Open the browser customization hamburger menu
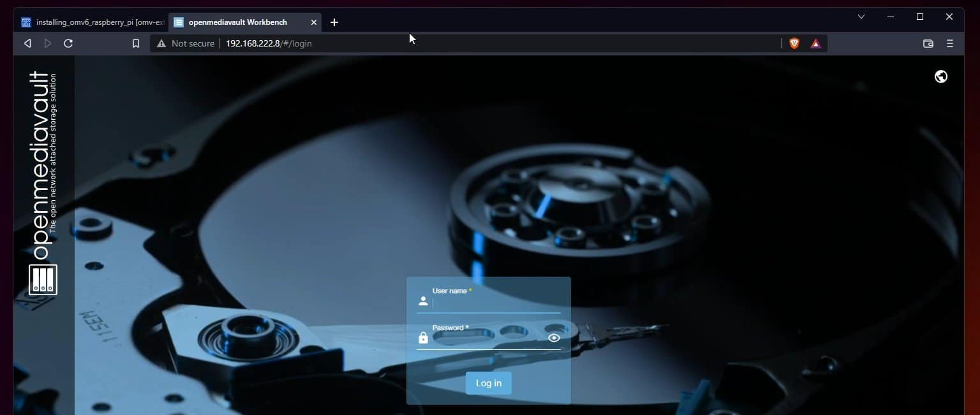The height and width of the screenshot is (415, 980). pyautogui.click(x=949, y=43)
